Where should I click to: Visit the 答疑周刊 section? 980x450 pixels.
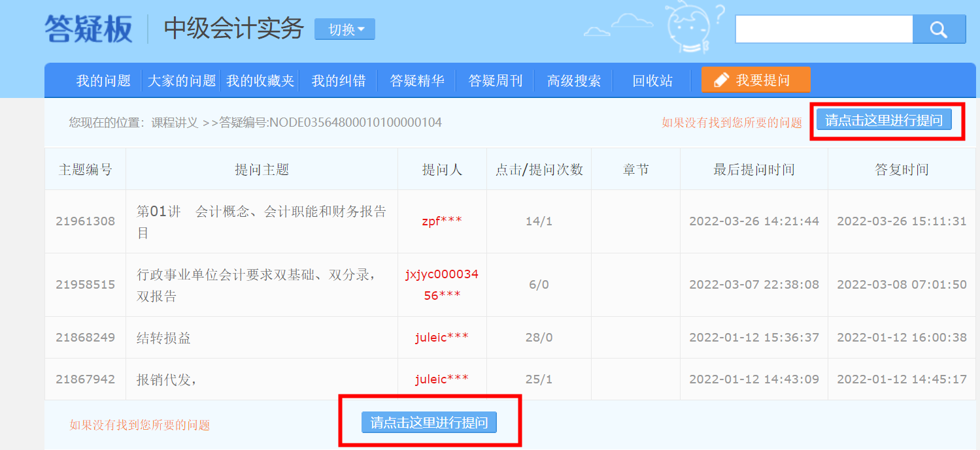(x=495, y=79)
